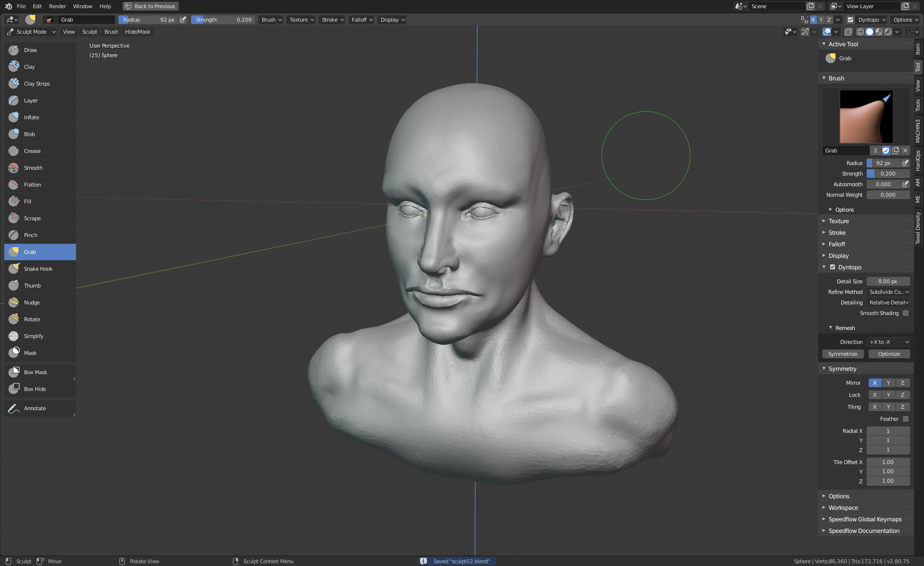The width and height of the screenshot is (924, 566).
Task: Open the Render menu
Action: (57, 6)
